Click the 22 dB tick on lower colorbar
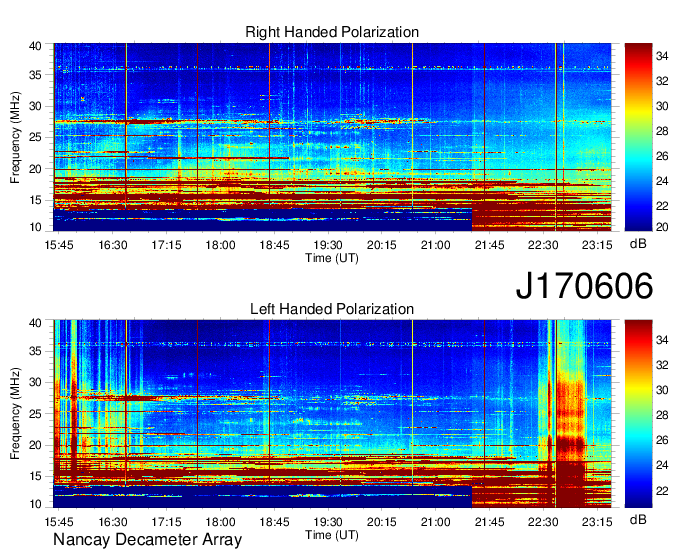The width and height of the screenshot is (680, 552). point(662,490)
